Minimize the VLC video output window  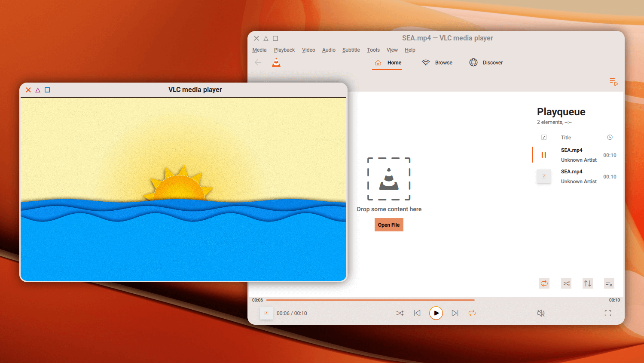[x=38, y=90]
